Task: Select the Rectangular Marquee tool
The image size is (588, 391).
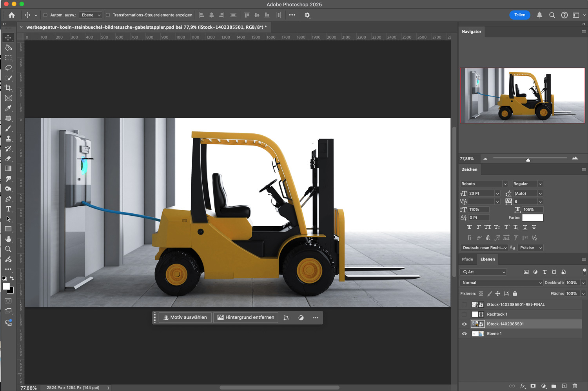Action: tap(8, 58)
